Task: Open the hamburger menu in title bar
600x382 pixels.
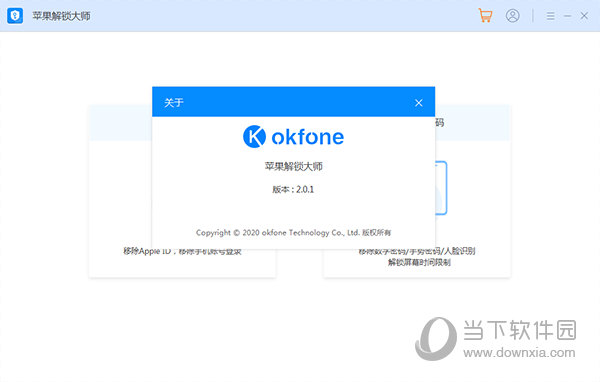Action: 550,16
